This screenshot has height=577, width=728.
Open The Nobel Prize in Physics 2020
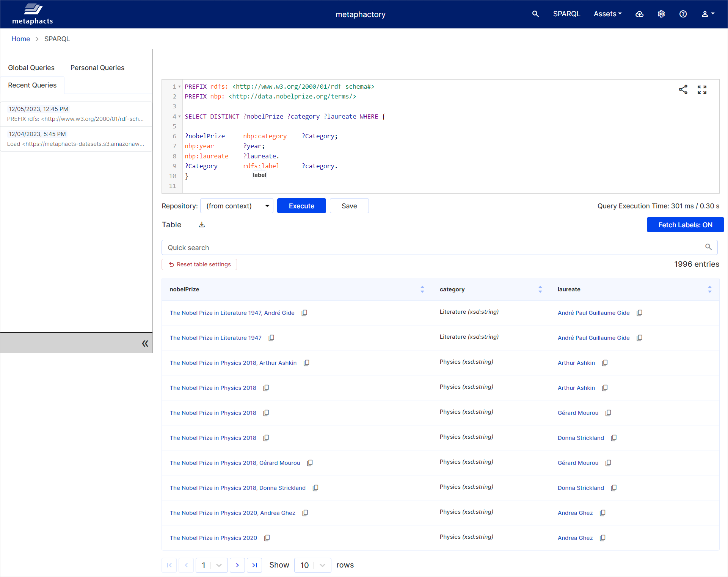coord(213,538)
